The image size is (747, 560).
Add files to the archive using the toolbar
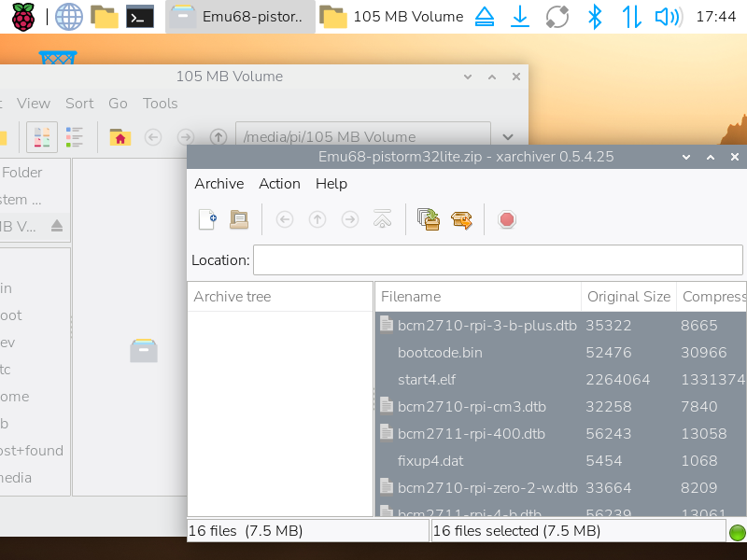[x=428, y=218]
